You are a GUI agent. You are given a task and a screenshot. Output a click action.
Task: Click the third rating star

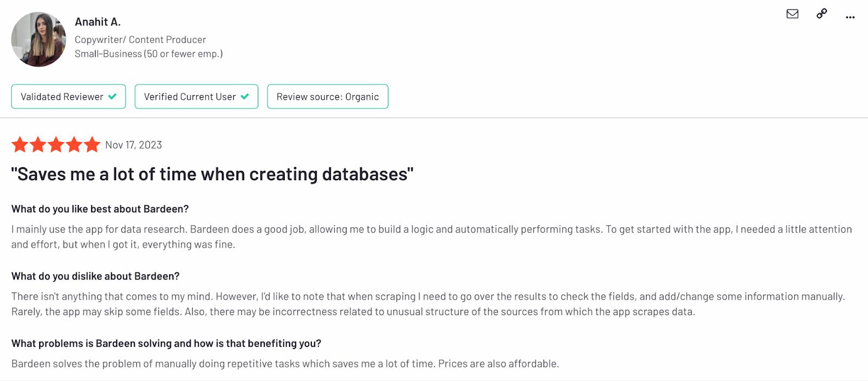click(56, 145)
